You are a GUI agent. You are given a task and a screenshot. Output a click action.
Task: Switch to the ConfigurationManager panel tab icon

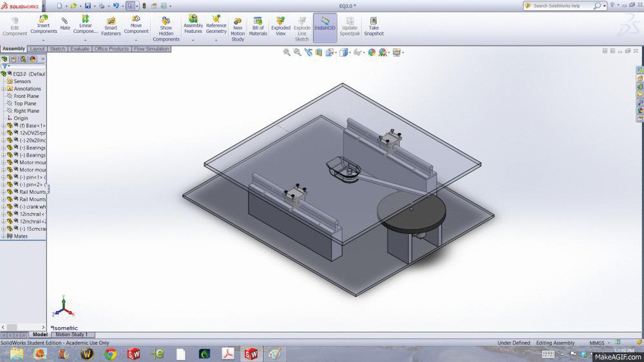click(x=23, y=59)
